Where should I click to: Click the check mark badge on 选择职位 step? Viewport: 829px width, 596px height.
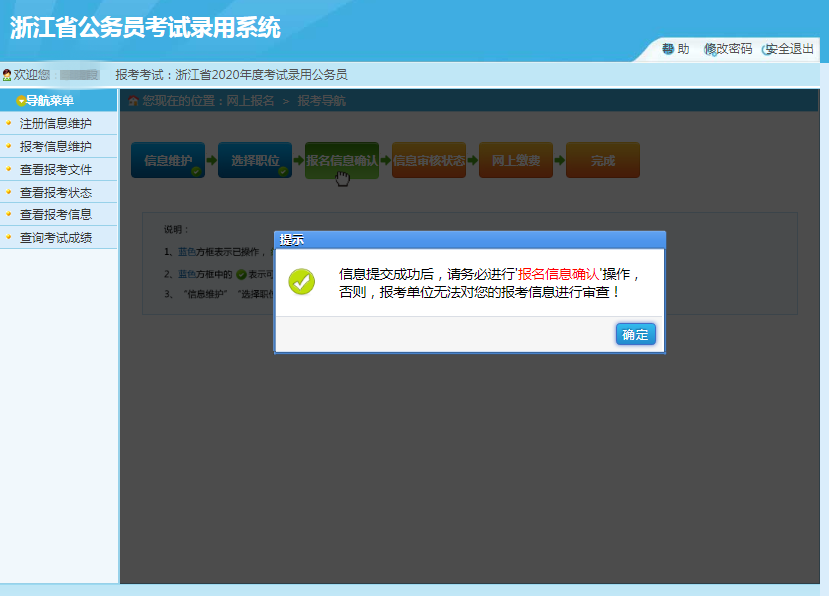tap(283, 171)
